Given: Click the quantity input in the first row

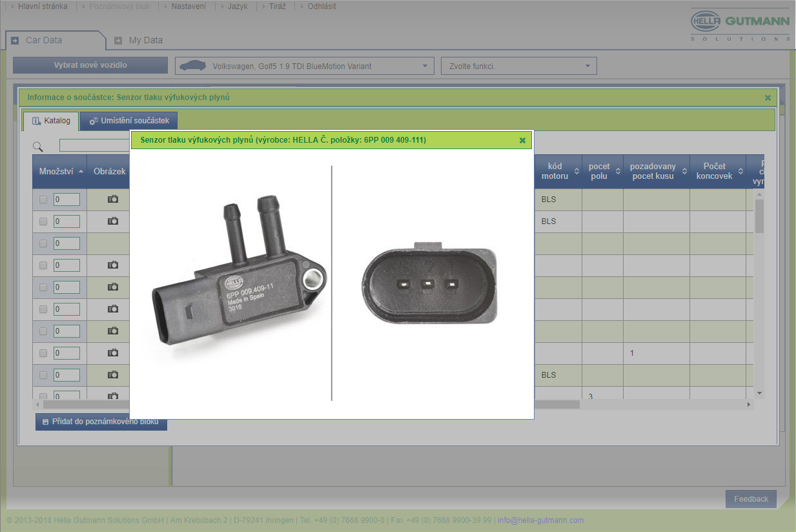Looking at the screenshot, I should [x=66, y=200].
